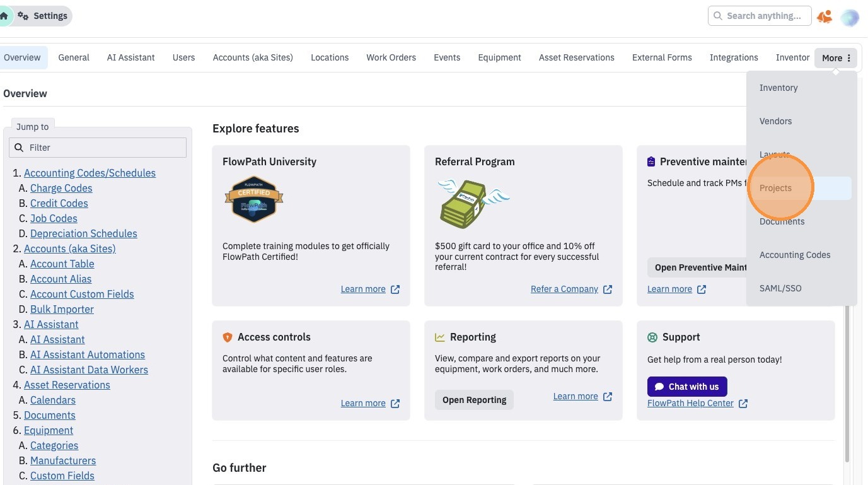Open the Accounts (aka Sites) tab in the tab bar

(253, 57)
